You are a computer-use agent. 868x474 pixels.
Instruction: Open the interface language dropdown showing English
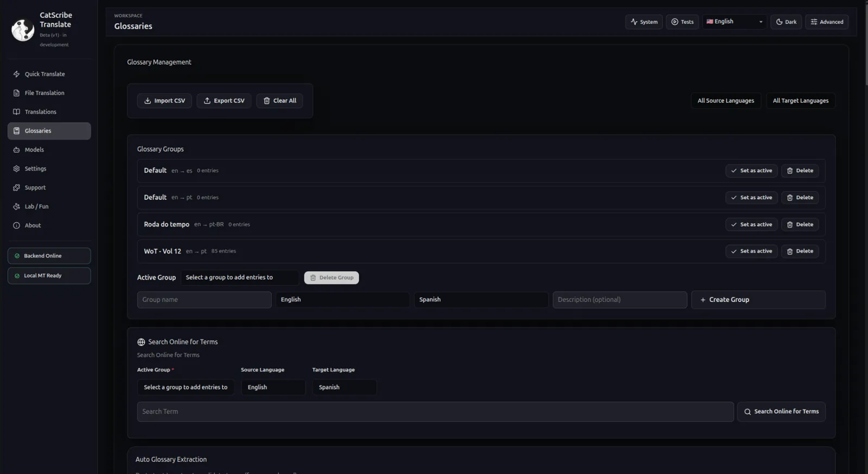[x=735, y=22]
